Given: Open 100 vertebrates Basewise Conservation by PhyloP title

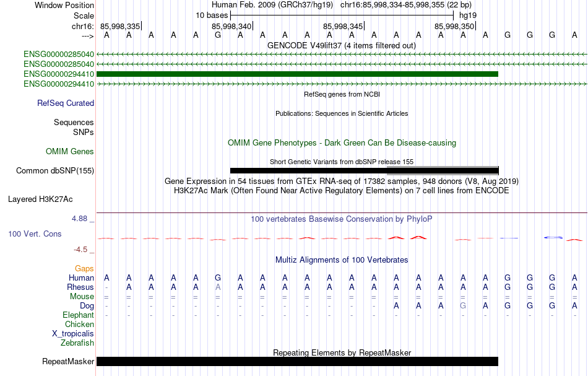Looking at the screenshot, I should tap(342, 219).
